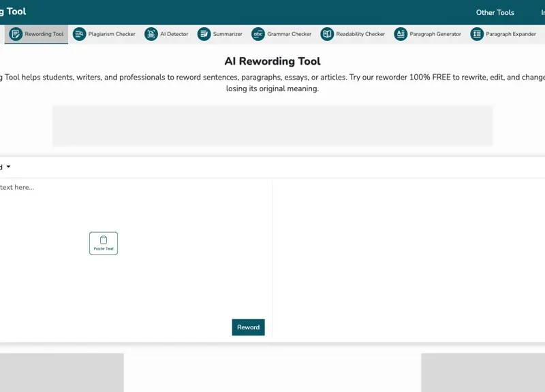Click the AI Rewording Tool heading link
The image size is (545, 392).
(272, 61)
